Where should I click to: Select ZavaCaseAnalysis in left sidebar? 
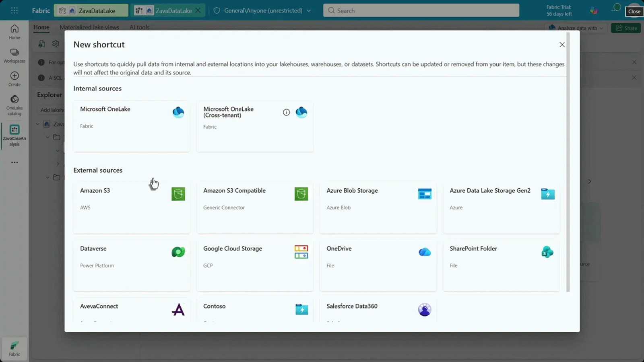14,136
